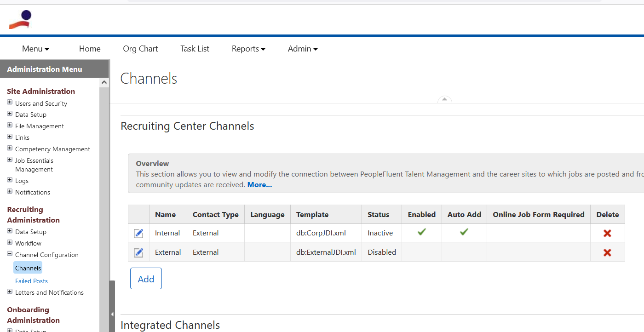This screenshot has width=644, height=332.
Task: Click the Template column header
Action: point(326,214)
